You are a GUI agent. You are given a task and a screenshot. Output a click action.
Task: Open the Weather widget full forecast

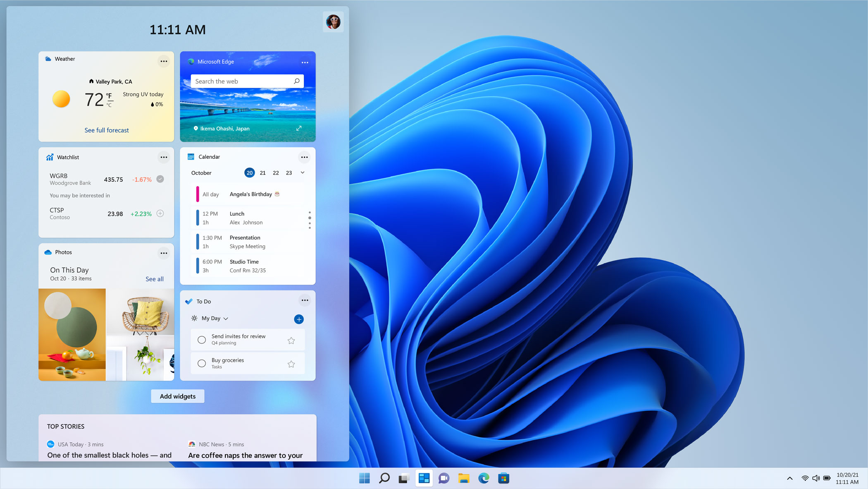(x=106, y=130)
